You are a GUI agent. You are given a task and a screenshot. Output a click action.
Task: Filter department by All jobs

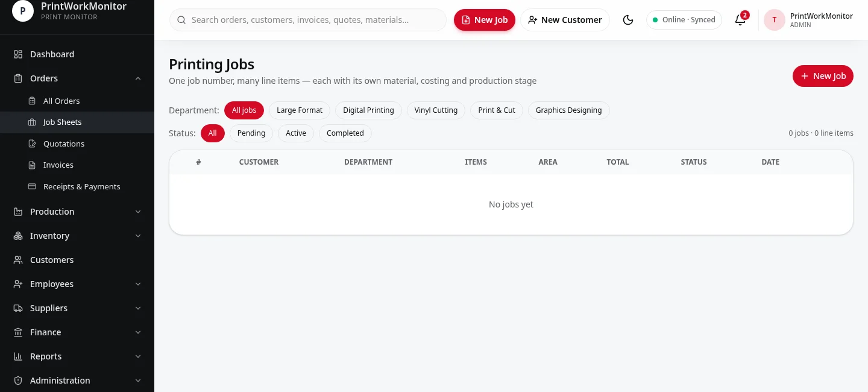point(244,110)
